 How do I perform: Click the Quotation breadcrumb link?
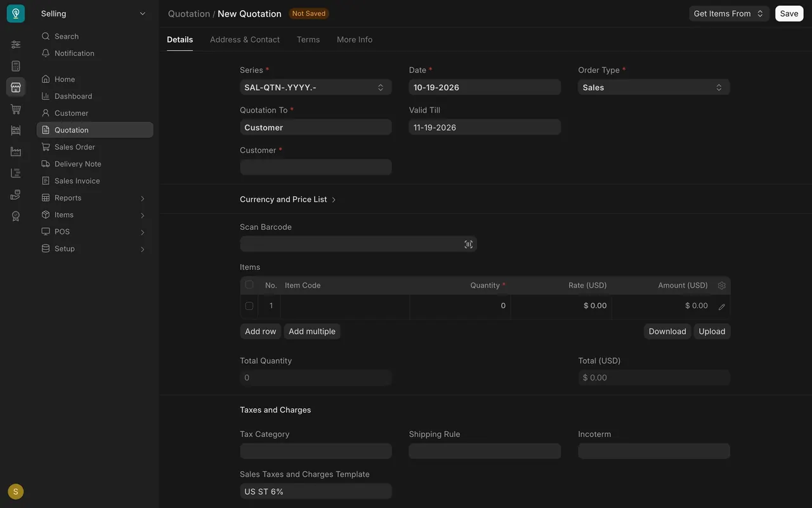tap(189, 13)
